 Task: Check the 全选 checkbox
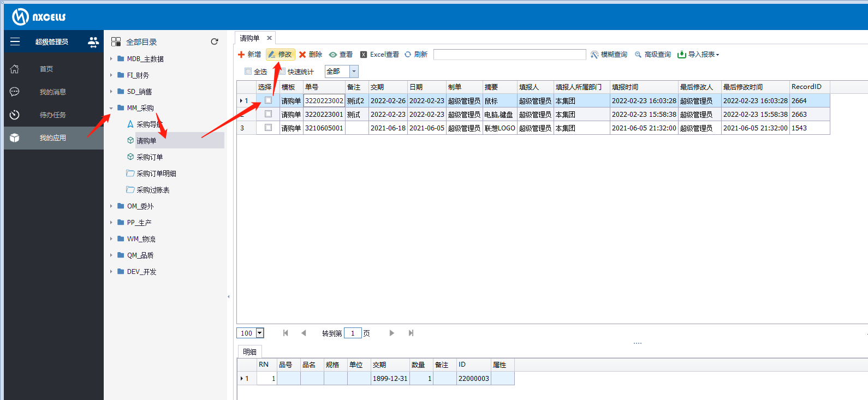tap(248, 71)
